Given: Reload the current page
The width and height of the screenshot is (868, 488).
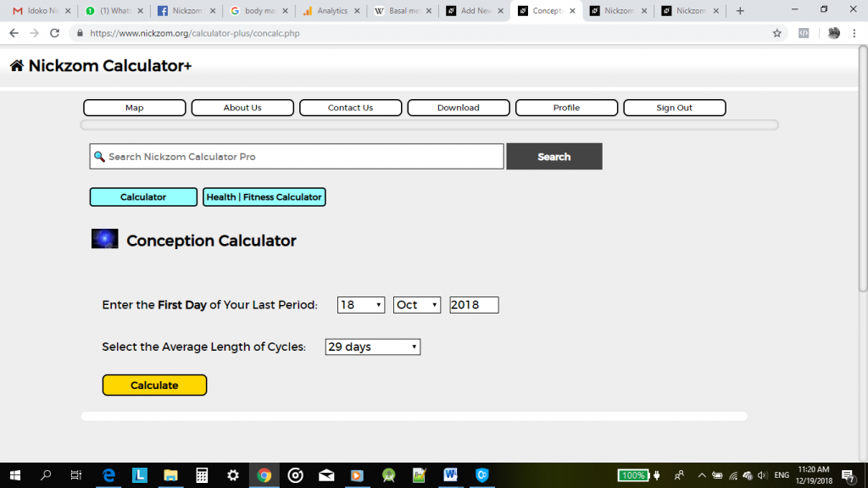Looking at the screenshot, I should pyautogui.click(x=54, y=33).
